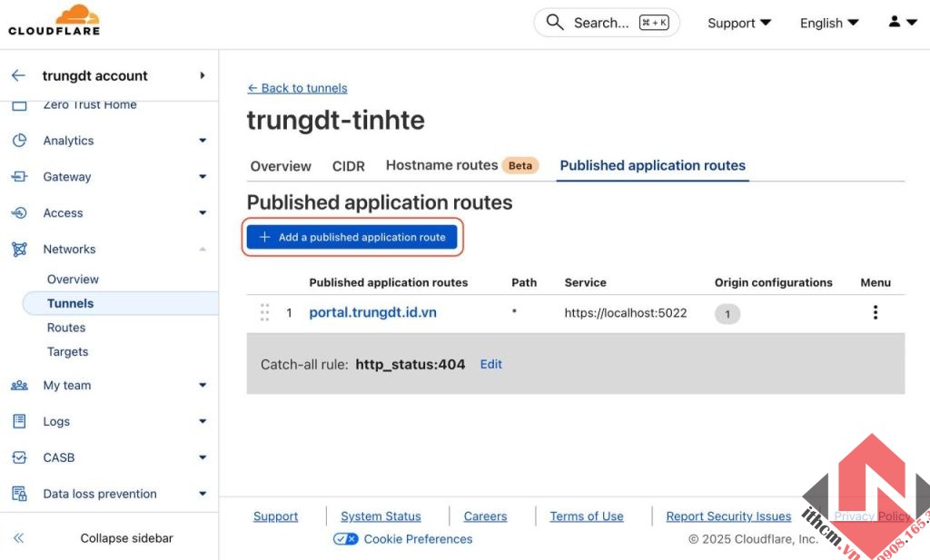This screenshot has width=930, height=560.
Task: Select the Logs sidebar icon
Action: click(x=20, y=421)
